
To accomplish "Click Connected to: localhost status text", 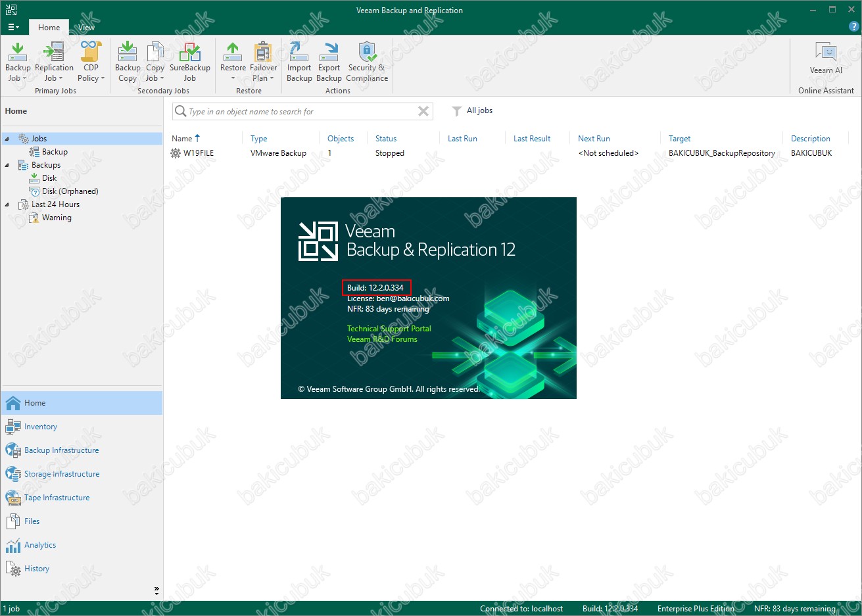I will [521, 609].
